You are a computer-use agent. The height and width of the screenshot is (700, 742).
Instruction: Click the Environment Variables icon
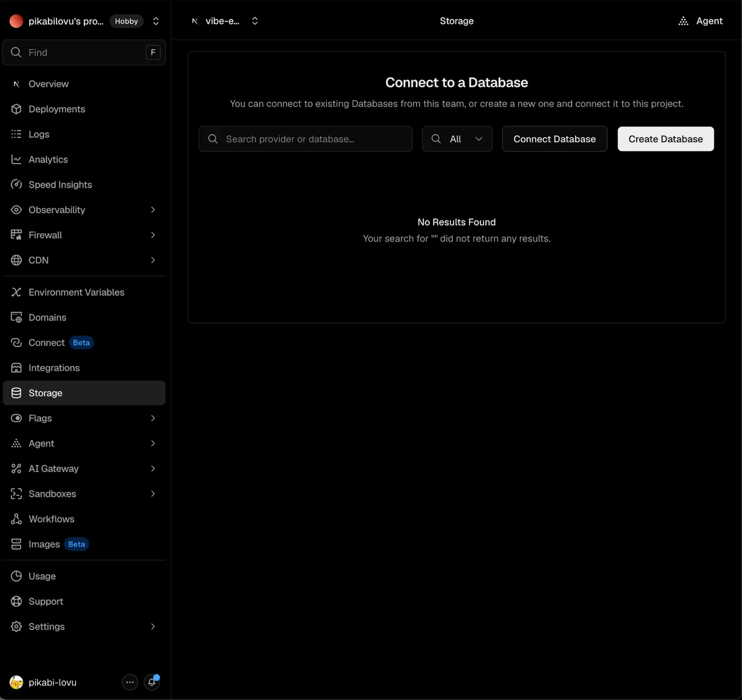click(x=16, y=292)
